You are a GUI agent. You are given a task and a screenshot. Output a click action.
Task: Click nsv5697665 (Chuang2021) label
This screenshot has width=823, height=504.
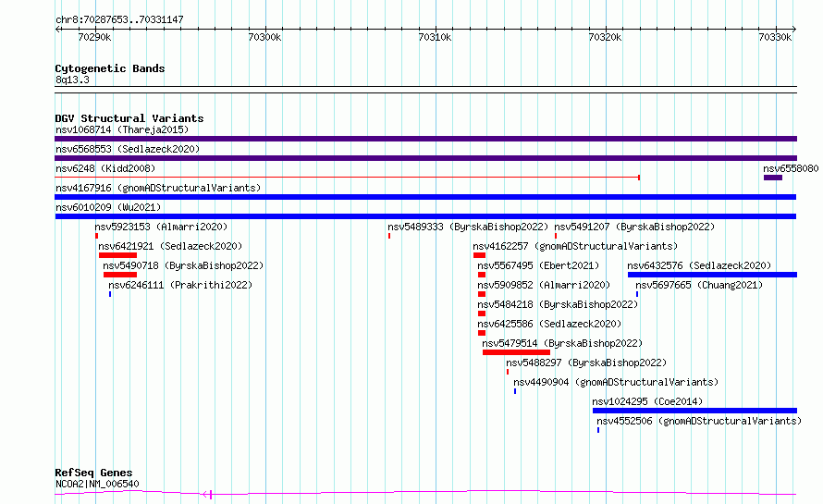coord(699,285)
